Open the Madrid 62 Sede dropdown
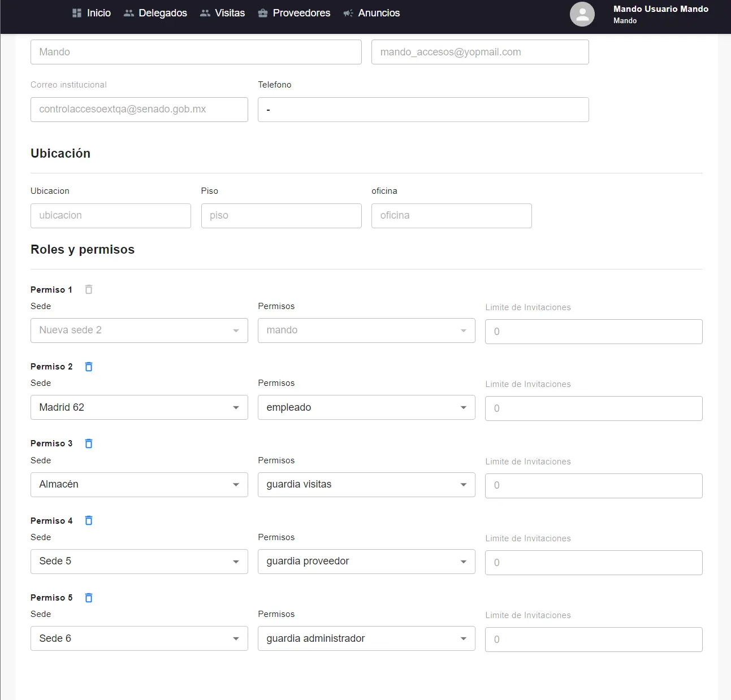The width and height of the screenshot is (731, 700). (139, 407)
